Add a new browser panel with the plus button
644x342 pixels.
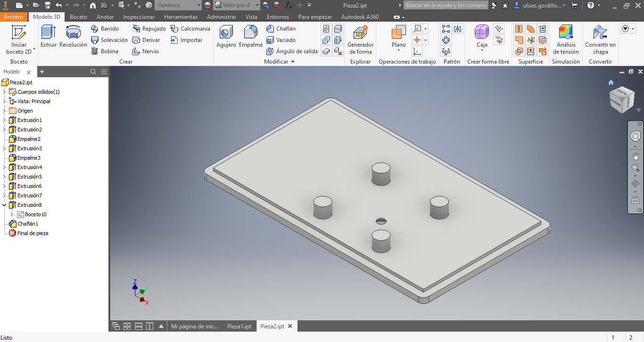[42, 72]
